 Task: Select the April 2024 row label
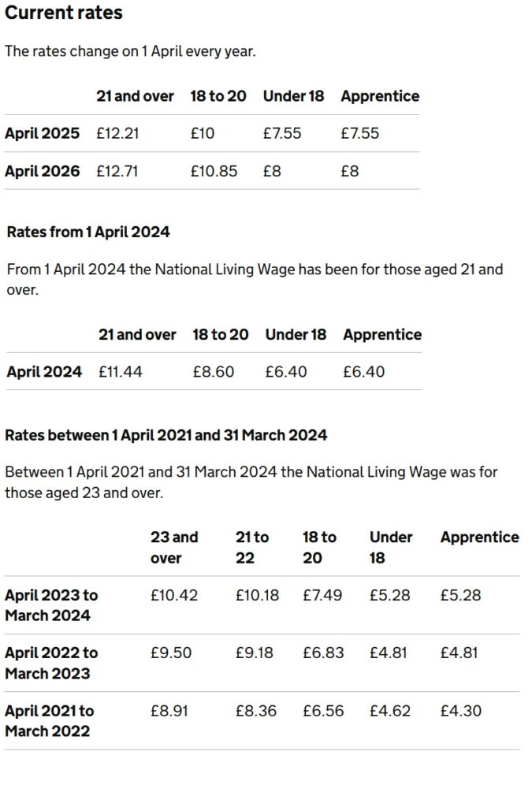[44, 371]
